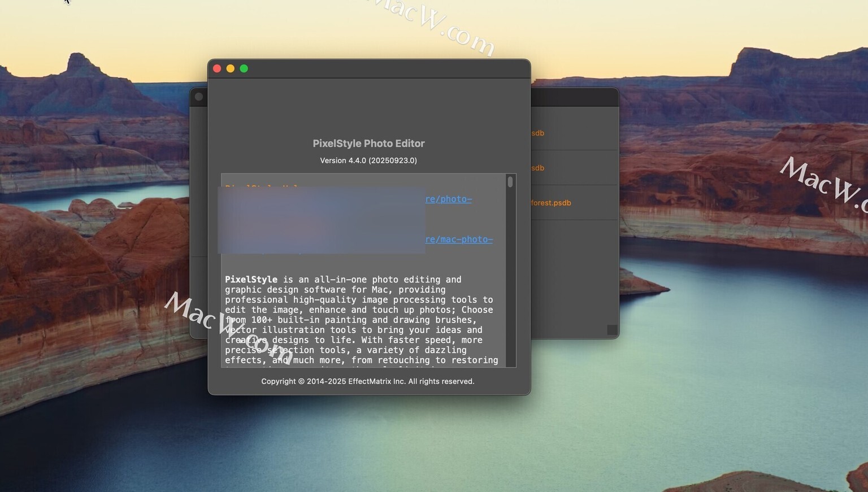The width and height of the screenshot is (868, 492).
Task: Close the PixelStyle about window
Action: tap(217, 68)
